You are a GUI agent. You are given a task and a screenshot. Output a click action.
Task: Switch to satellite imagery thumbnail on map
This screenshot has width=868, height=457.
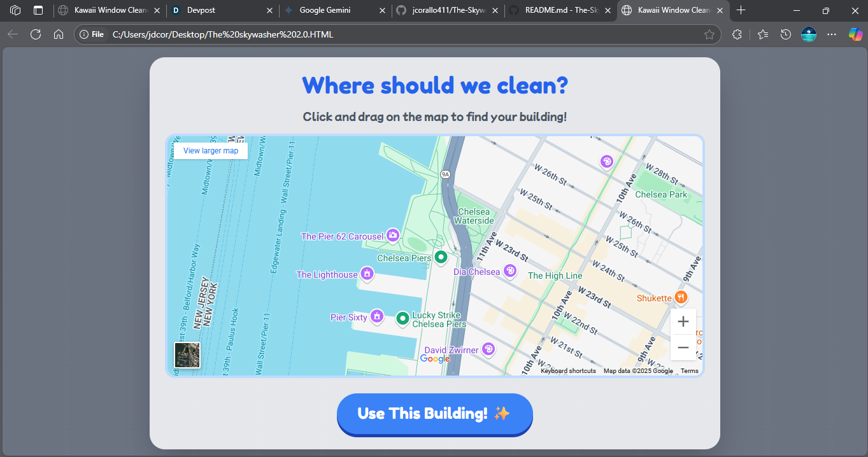(187, 355)
